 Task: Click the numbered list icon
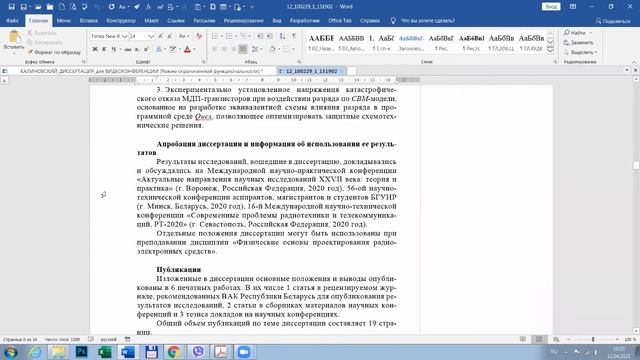coord(229,36)
